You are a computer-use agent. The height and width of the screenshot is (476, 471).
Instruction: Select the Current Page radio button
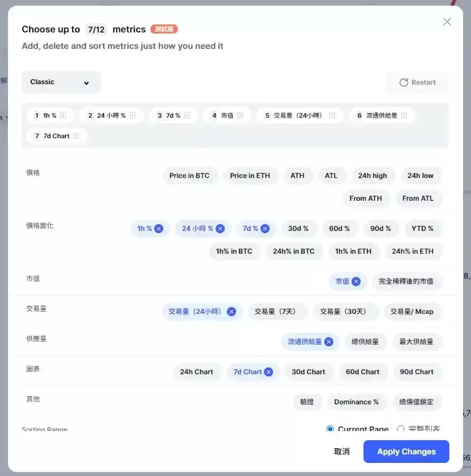pos(330,429)
